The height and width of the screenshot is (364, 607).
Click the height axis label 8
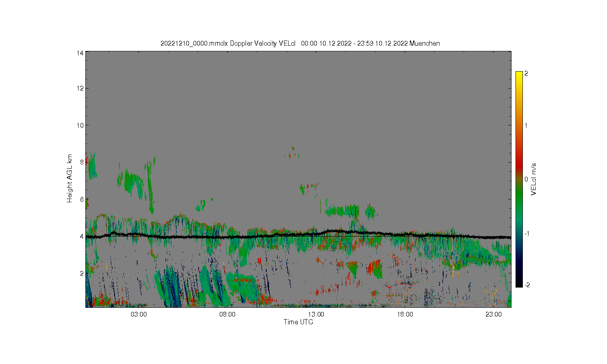pyautogui.click(x=82, y=163)
